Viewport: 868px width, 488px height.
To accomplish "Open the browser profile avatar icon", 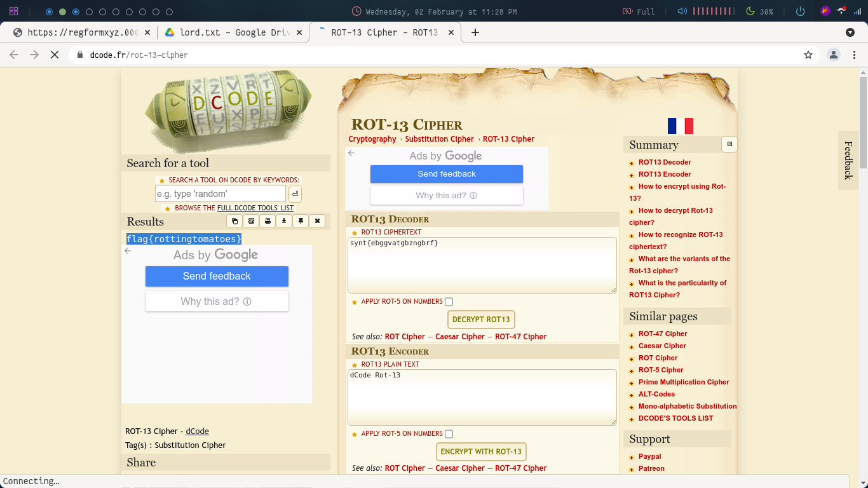I will coord(834,55).
